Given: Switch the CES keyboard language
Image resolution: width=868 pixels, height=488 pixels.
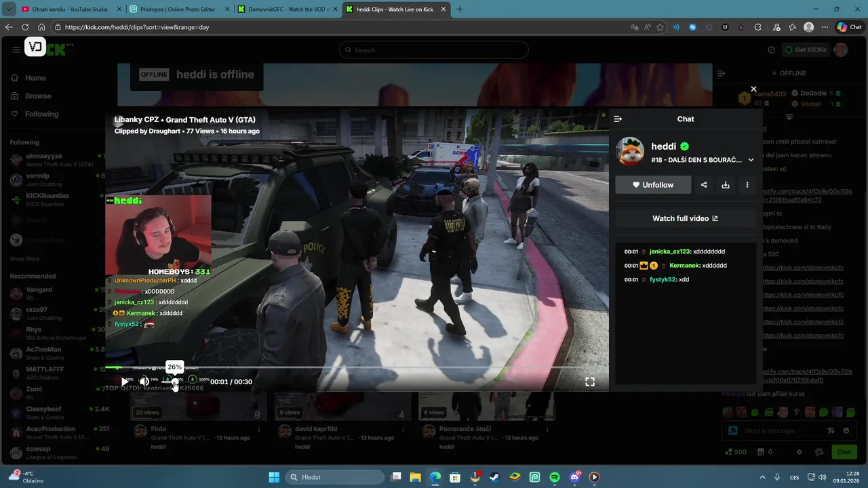Looking at the screenshot, I should click(x=793, y=477).
